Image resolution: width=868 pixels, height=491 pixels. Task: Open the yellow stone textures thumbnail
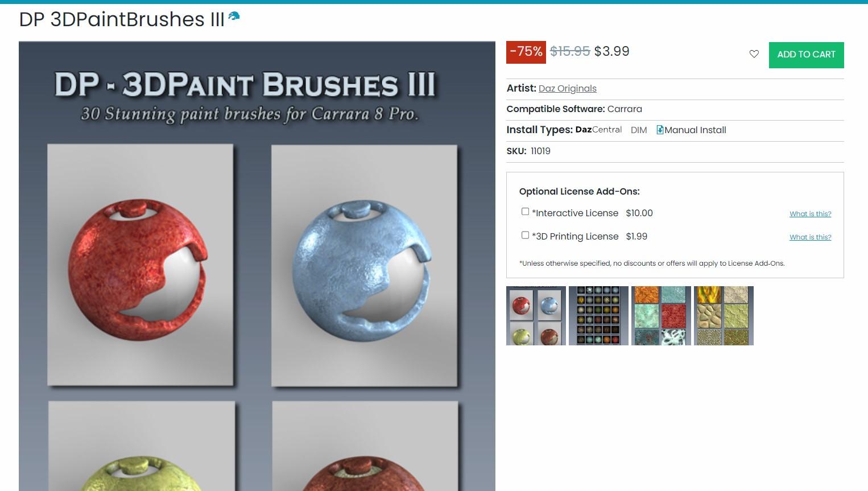(724, 316)
